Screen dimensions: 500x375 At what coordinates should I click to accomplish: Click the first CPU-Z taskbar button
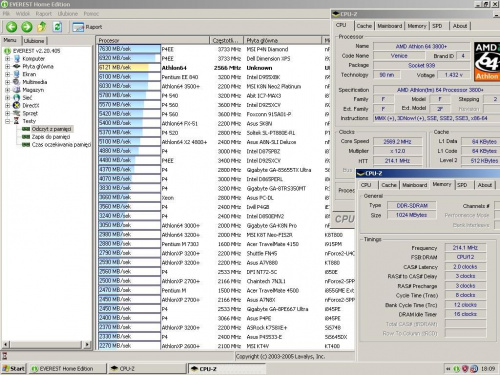pyautogui.click(x=147, y=369)
